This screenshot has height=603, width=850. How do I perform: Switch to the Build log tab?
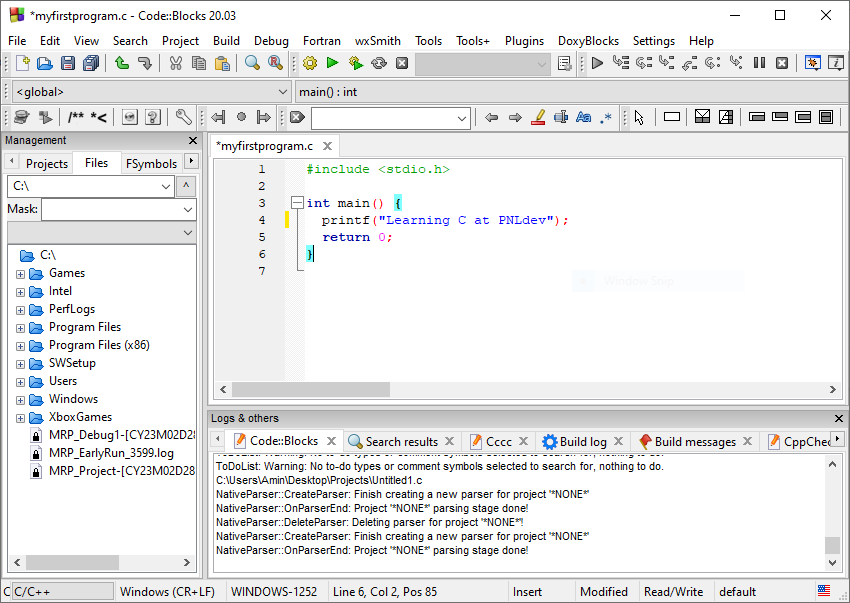pyautogui.click(x=582, y=441)
